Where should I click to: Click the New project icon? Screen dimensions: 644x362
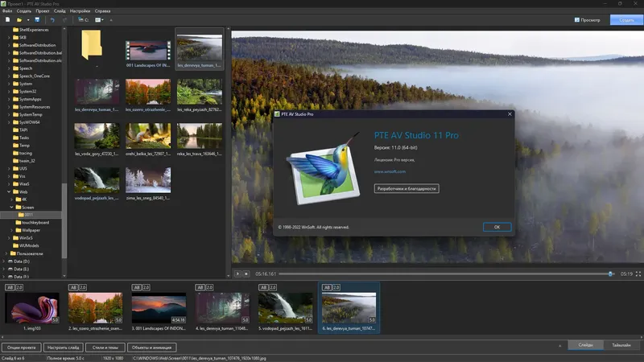click(7, 19)
